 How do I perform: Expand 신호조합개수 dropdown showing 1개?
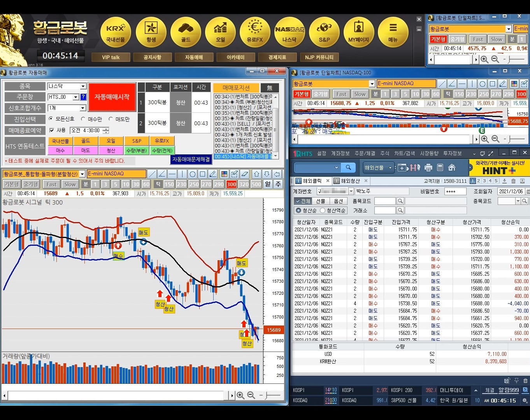[x=83, y=108]
